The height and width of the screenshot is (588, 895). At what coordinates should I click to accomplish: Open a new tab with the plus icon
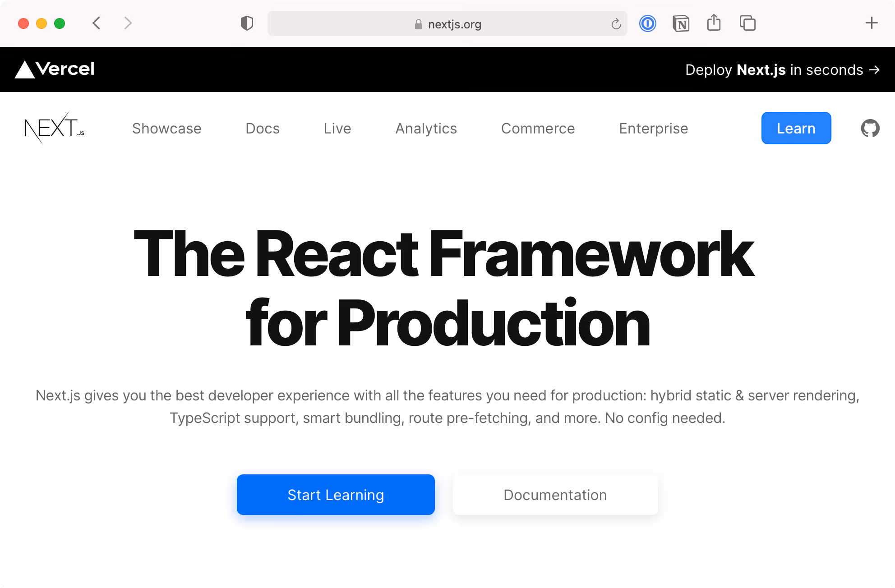(x=871, y=23)
